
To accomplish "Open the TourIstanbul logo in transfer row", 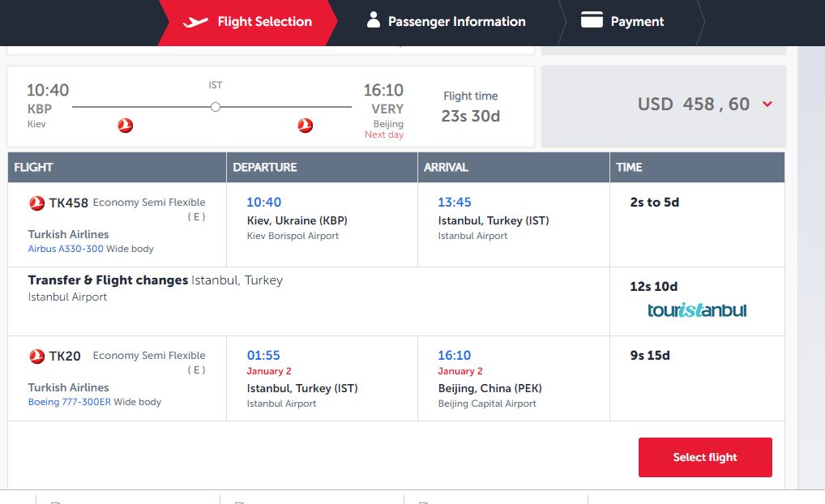I will pos(697,310).
